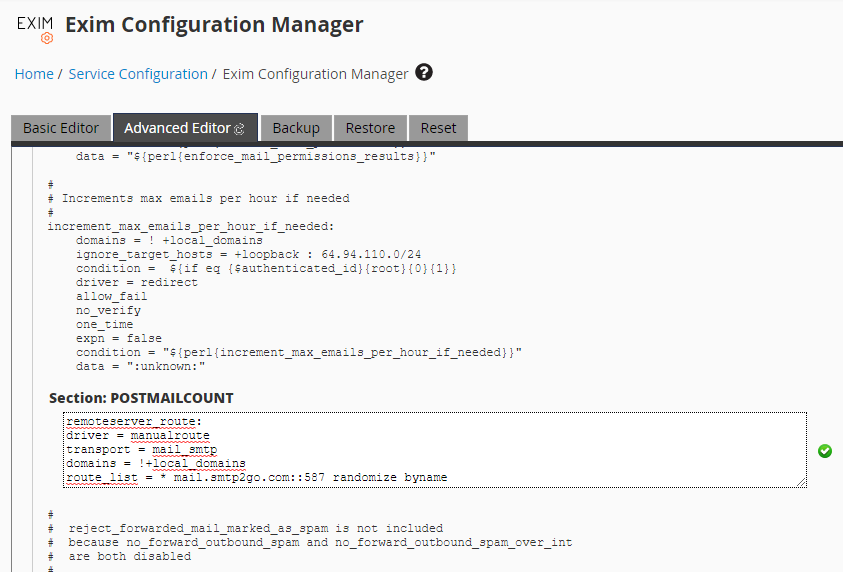Viewport: 843px width, 572px height.
Task: Click the no_forward_outbound_spam comment line
Action: (310, 542)
